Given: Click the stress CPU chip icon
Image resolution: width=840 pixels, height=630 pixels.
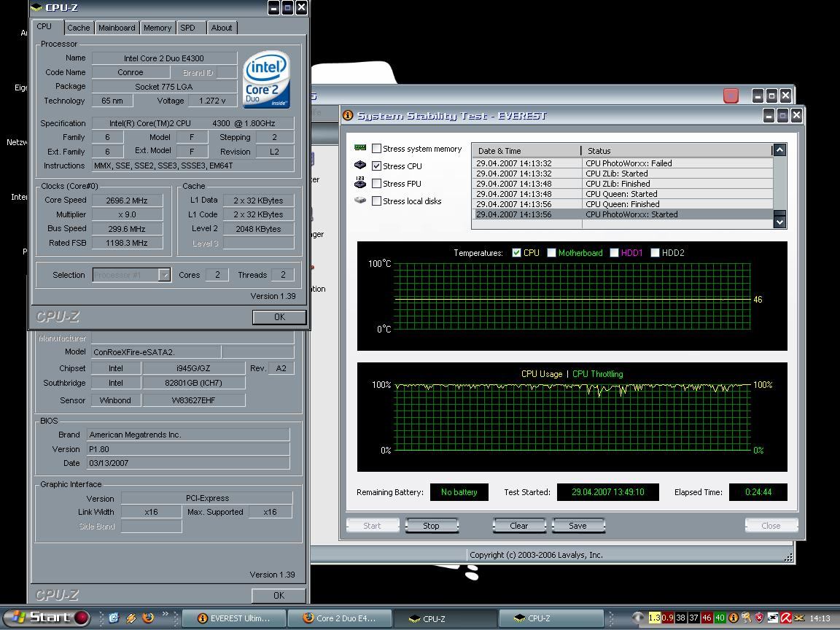Looking at the screenshot, I should coord(360,165).
